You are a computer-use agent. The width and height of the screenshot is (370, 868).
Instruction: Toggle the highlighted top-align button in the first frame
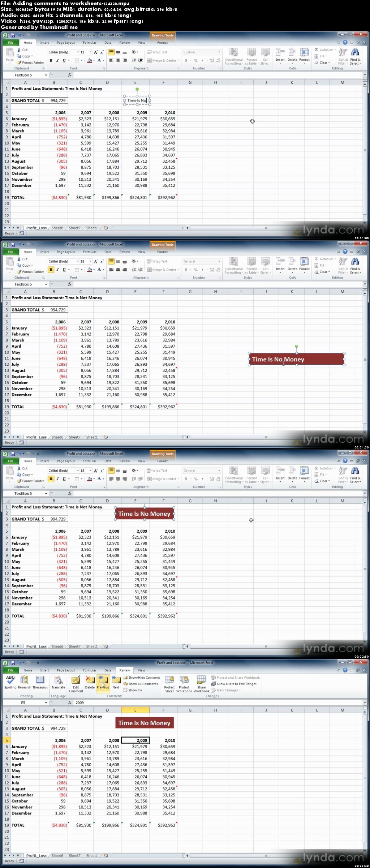pos(111,52)
